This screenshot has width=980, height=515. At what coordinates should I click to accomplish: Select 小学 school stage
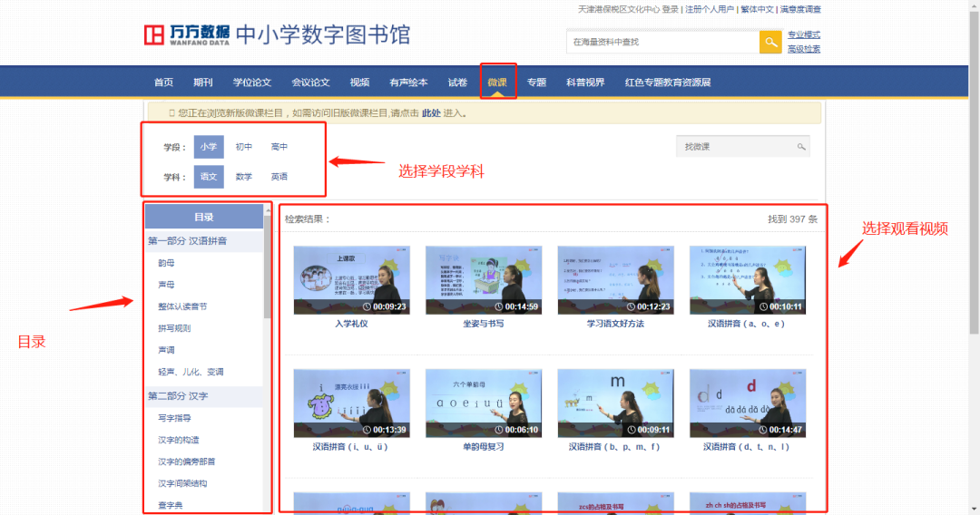click(x=209, y=147)
